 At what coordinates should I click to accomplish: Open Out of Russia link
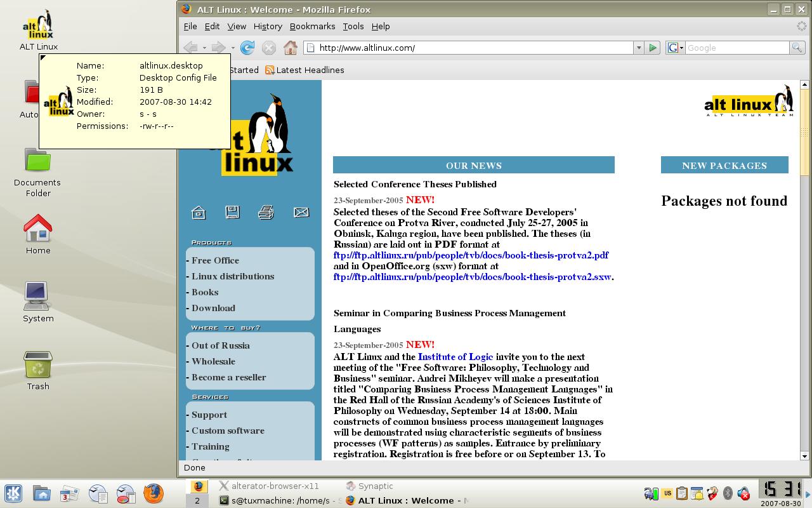point(221,345)
